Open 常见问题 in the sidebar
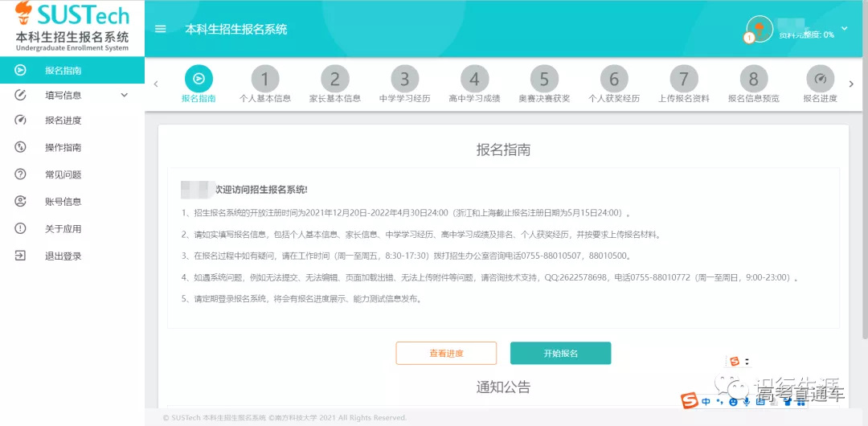The height and width of the screenshot is (426, 868). point(72,174)
